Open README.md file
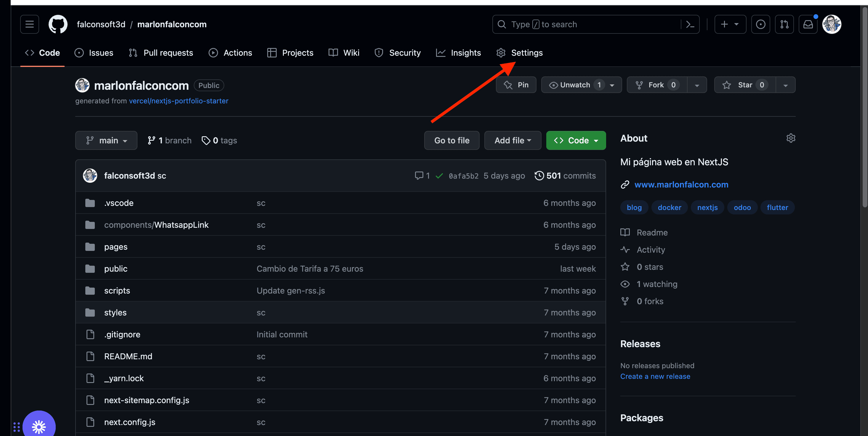 (x=128, y=356)
